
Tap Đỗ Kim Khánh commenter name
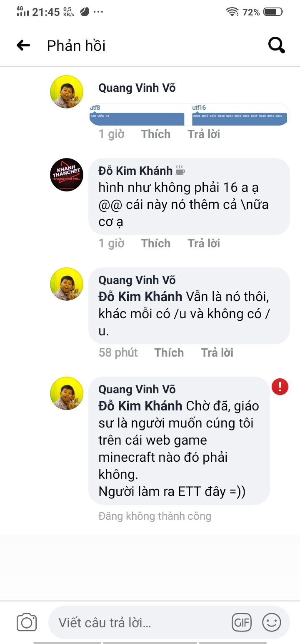(x=135, y=171)
